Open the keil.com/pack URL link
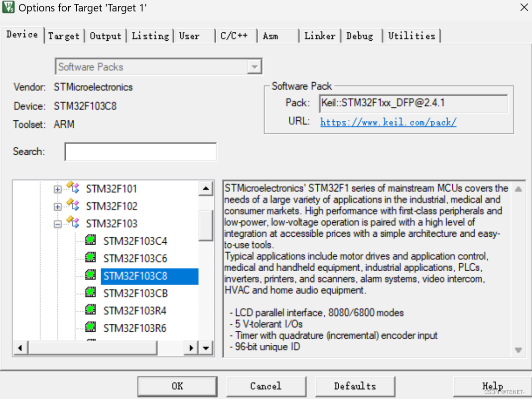Viewport: 532px width, 399px height. pyautogui.click(x=388, y=122)
